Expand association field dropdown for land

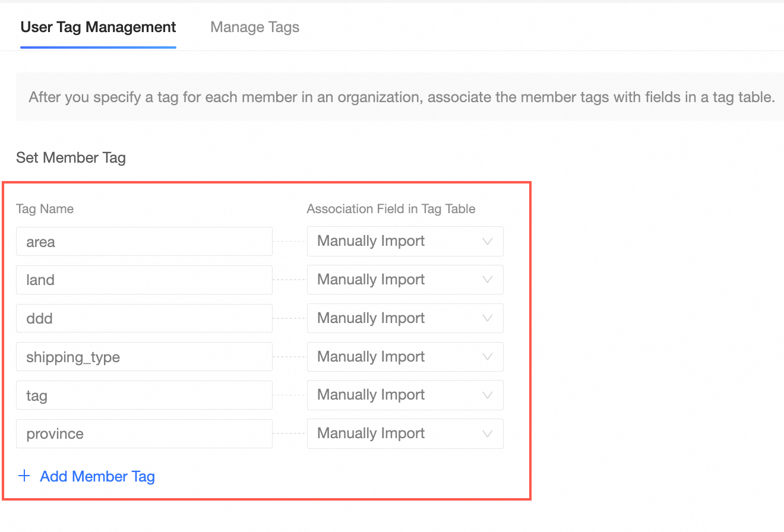(x=404, y=280)
